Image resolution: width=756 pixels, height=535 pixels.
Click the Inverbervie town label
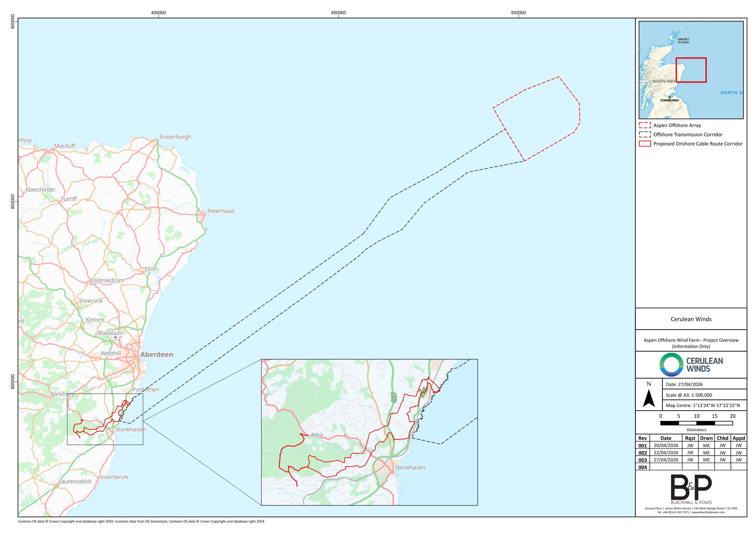(114, 477)
